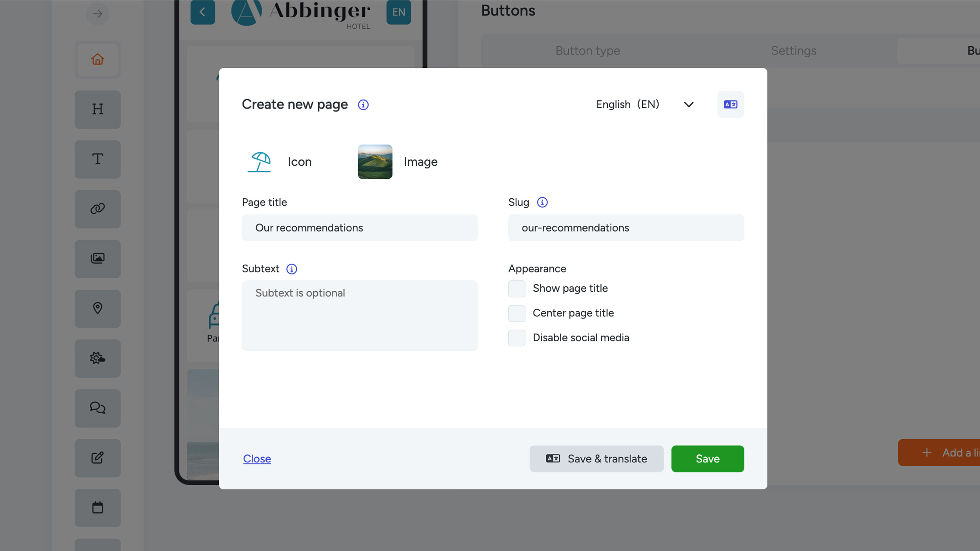The image size is (980, 551).
Task: Click the EN language badge in the preview
Action: pyautogui.click(x=398, y=12)
